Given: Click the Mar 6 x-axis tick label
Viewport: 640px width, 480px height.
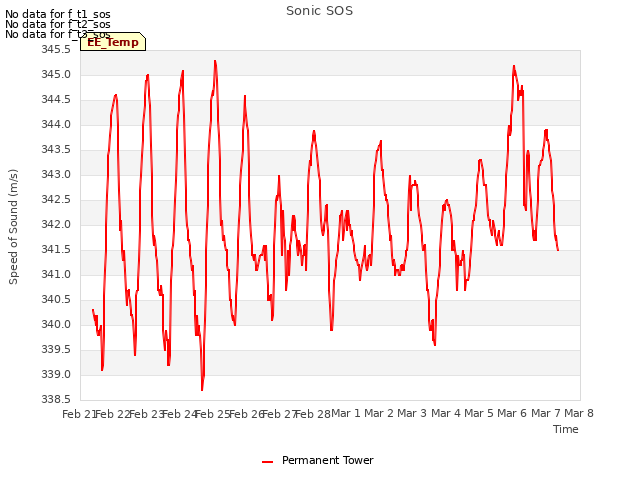Looking at the screenshot, I should [x=512, y=413].
